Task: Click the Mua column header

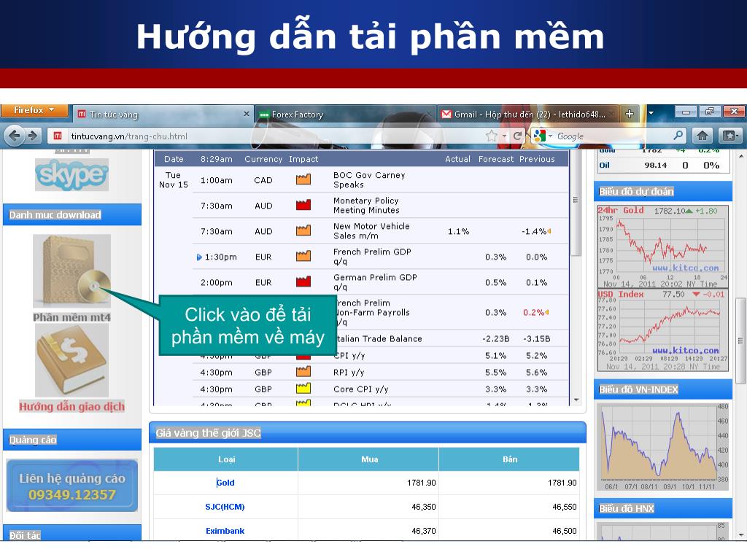Action: point(369,459)
